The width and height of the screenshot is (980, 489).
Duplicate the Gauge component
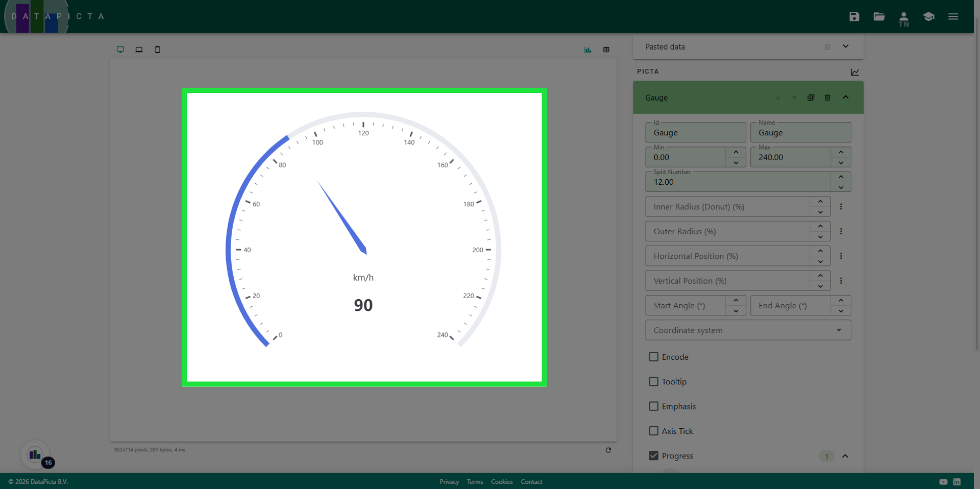[x=811, y=97]
